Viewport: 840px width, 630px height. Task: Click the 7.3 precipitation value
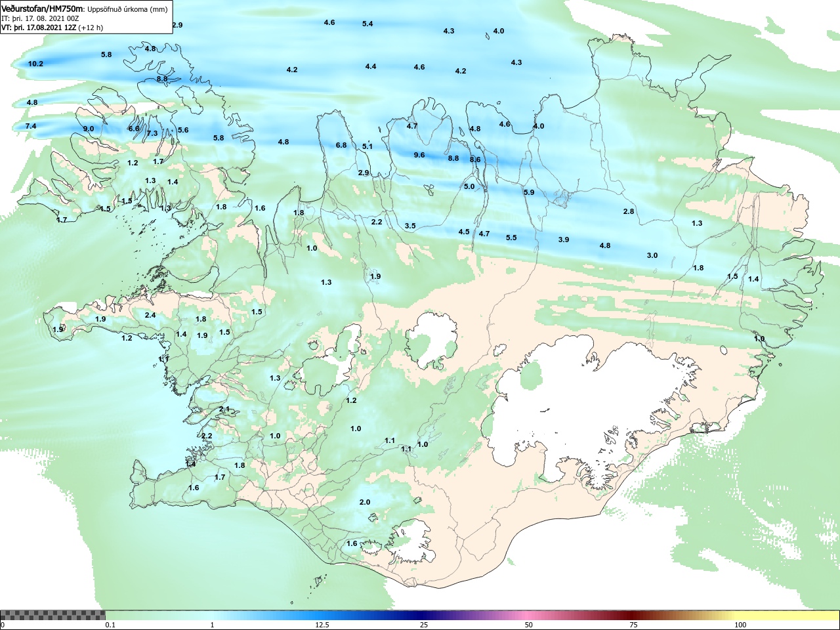click(x=152, y=133)
